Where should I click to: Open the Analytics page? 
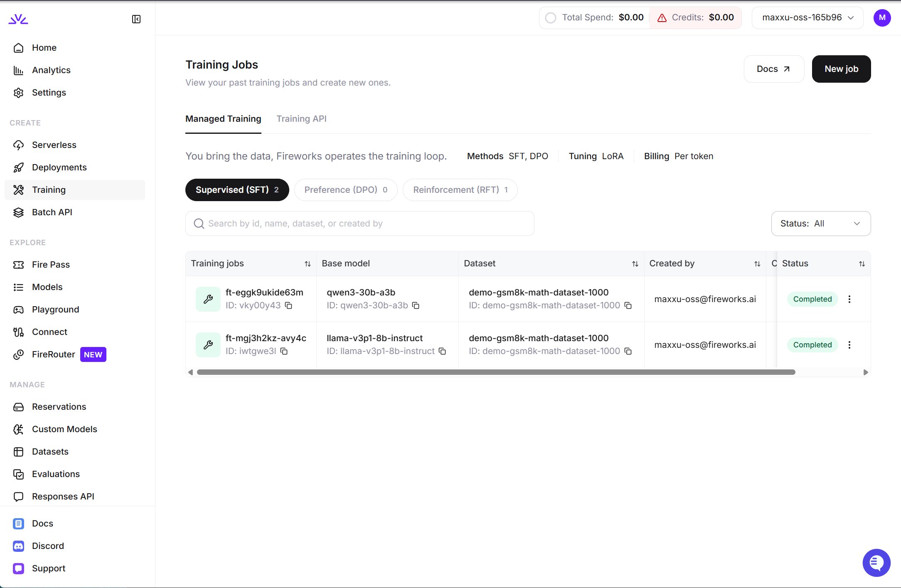[x=75, y=70]
